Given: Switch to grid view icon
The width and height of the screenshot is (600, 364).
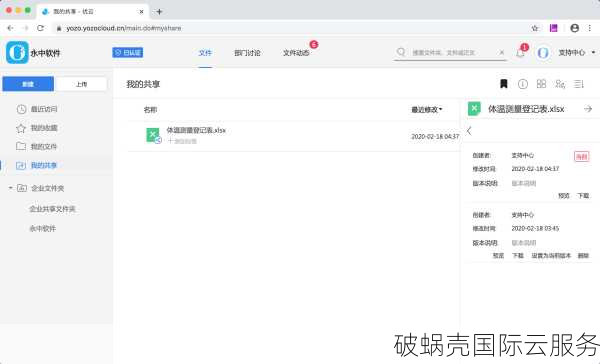Looking at the screenshot, I should (541, 83).
